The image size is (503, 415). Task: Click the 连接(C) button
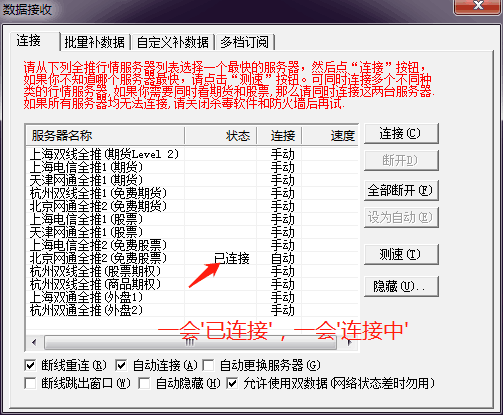click(401, 134)
